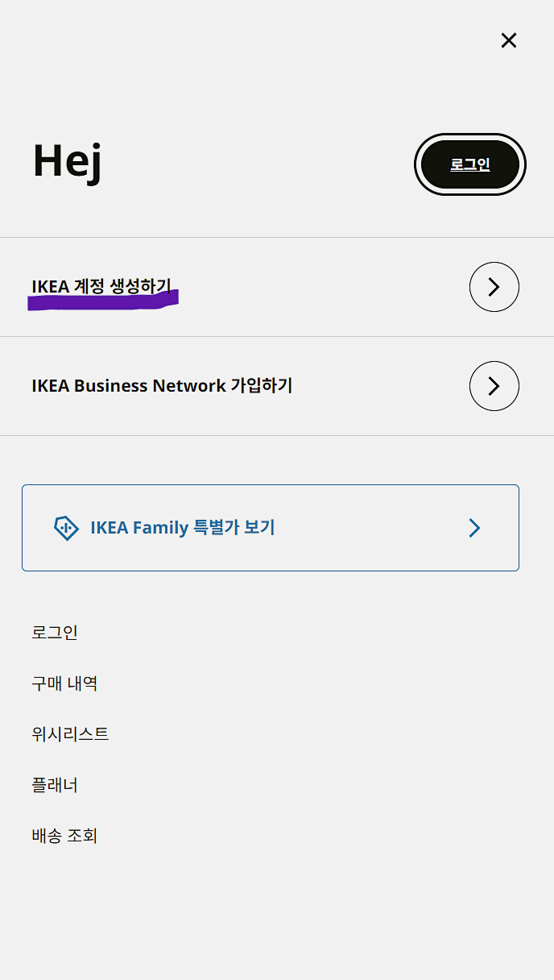This screenshot has width=554, height=980.
Task: View 구매 내역 purchase history
Action: tap(63, 683)
